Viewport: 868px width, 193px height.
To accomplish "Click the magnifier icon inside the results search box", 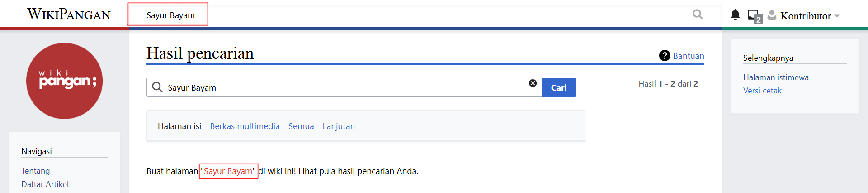I will tap(157, 87).
